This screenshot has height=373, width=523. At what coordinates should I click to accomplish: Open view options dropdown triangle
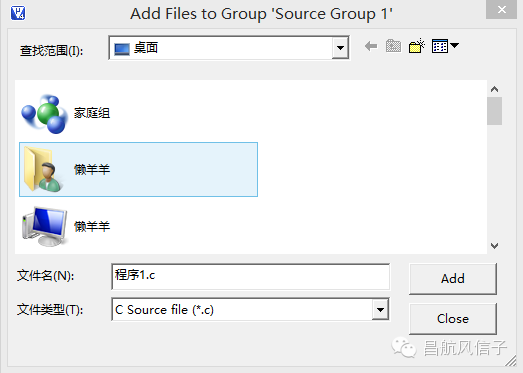(454, 45)
